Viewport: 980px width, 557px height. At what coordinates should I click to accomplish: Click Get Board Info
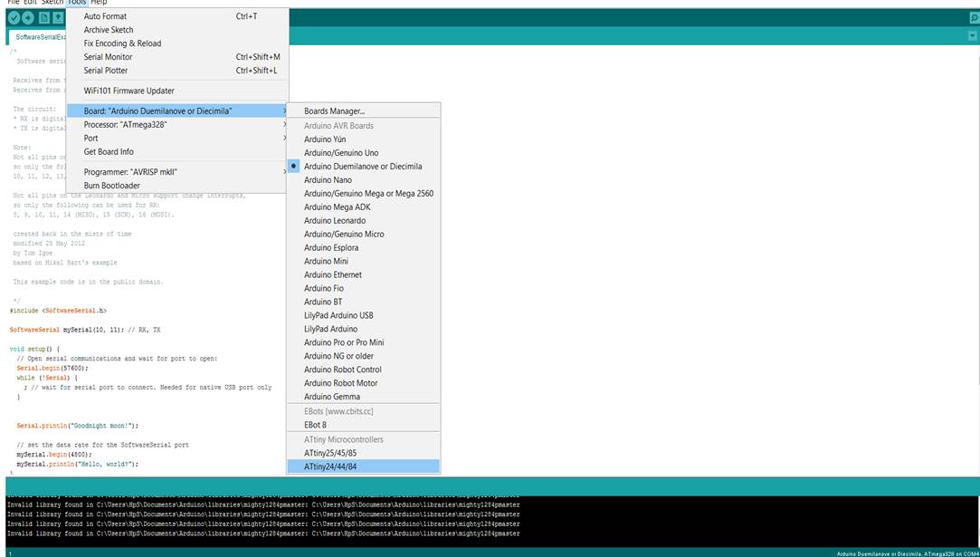(x=176, y=152)
